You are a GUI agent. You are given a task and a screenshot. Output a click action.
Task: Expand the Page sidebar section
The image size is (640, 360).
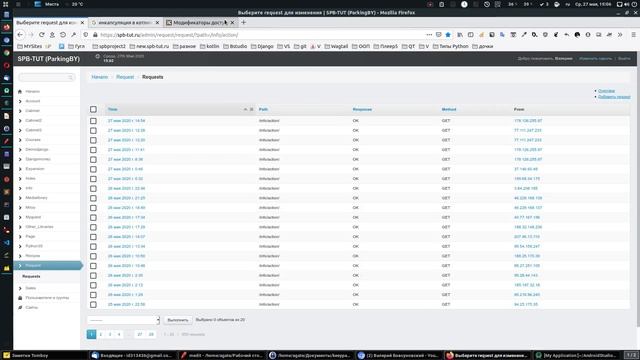pyautogui.click(x=20, y=237)
